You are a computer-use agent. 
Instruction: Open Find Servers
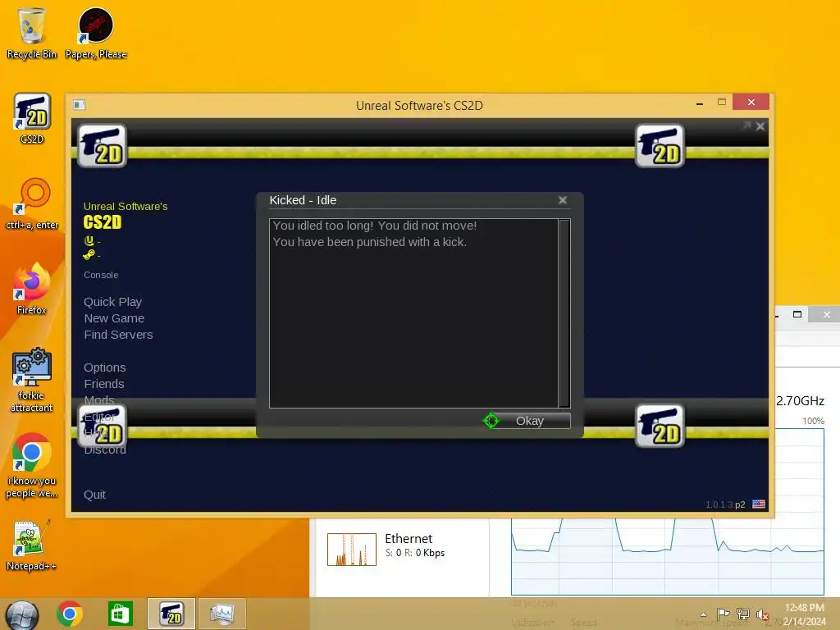point(118,335)
